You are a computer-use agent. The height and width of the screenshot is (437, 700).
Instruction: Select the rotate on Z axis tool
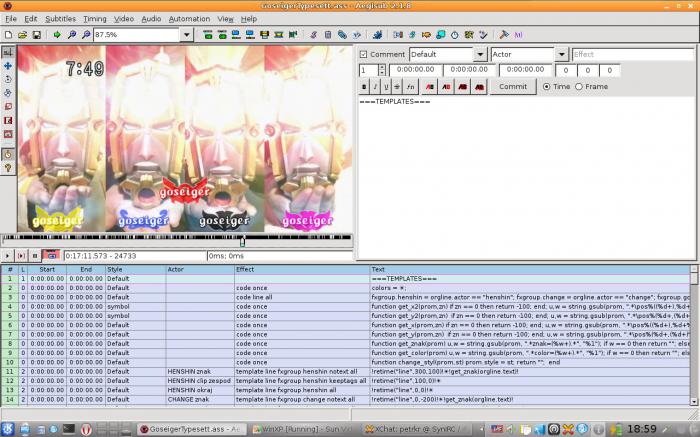tap(8, 79)
